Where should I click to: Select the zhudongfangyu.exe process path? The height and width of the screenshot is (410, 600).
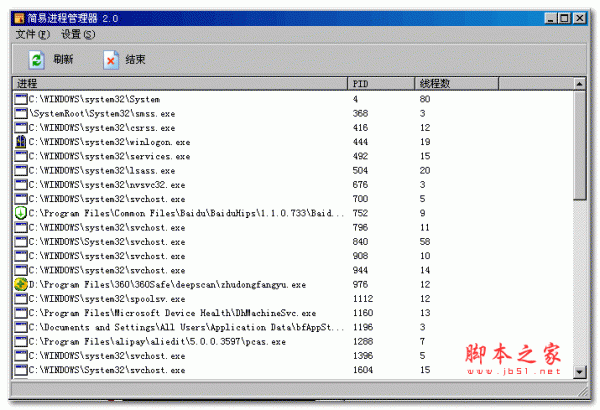click(168, 285)
